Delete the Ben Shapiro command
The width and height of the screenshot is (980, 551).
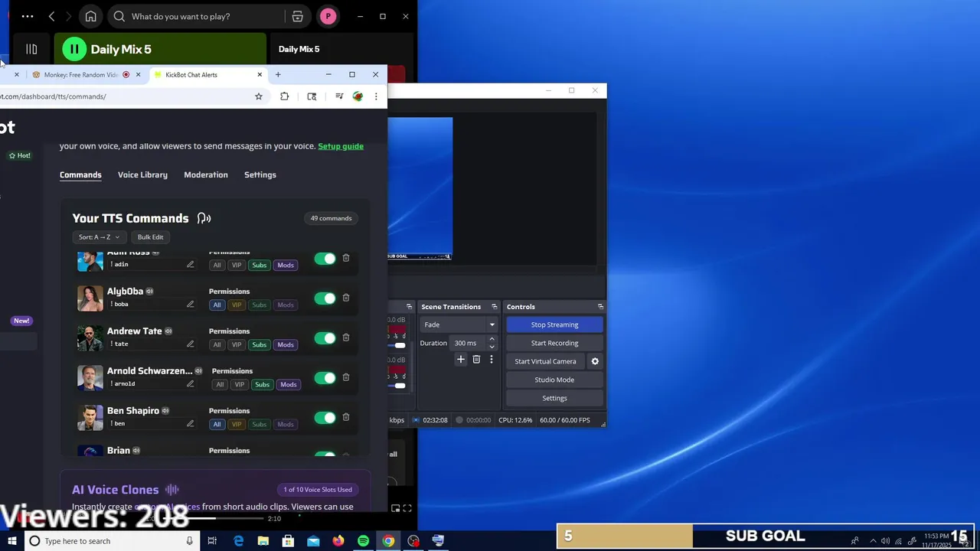pyautogui.click(x=346, y=417)
